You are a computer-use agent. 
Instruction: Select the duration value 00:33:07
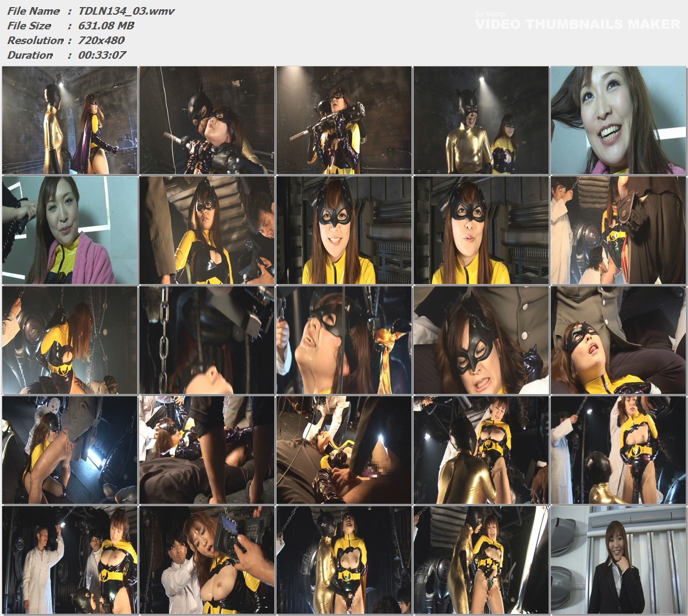[x=102, y=55]
